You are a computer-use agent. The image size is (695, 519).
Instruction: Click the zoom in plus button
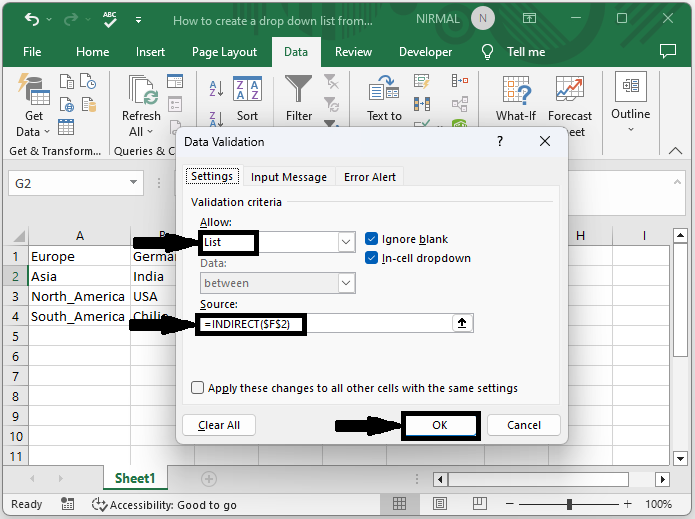(x=627, y=503)
